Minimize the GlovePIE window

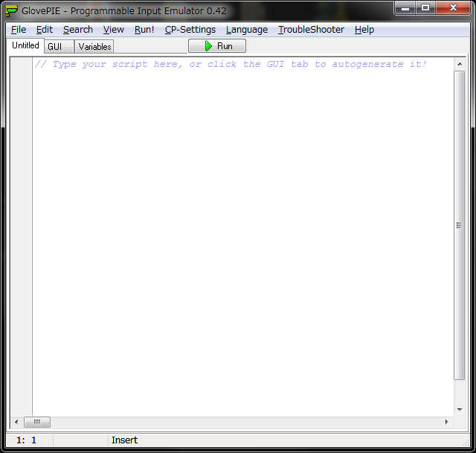click(405, 8)
